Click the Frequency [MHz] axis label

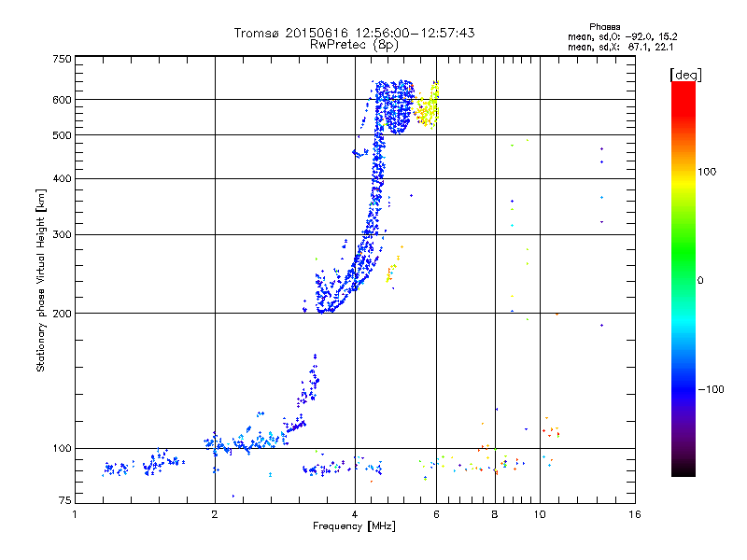pos(354,526)
